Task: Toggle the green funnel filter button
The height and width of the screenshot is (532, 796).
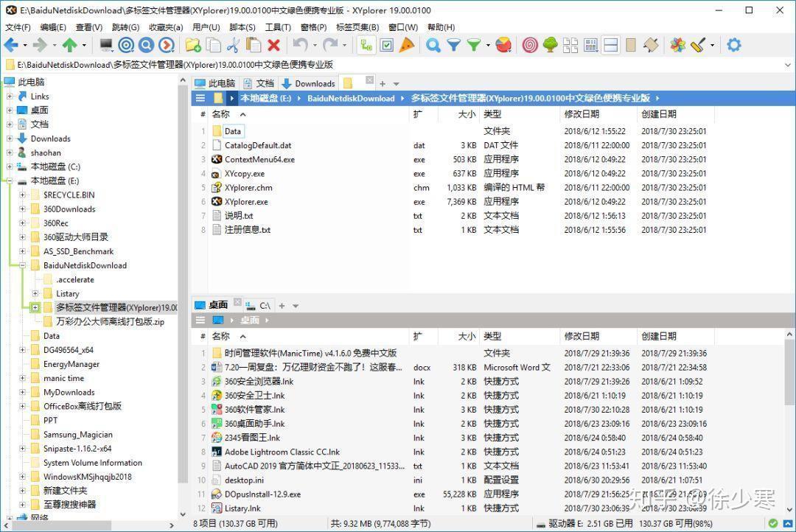Action: pyautogui.click(x=474, y=46)
